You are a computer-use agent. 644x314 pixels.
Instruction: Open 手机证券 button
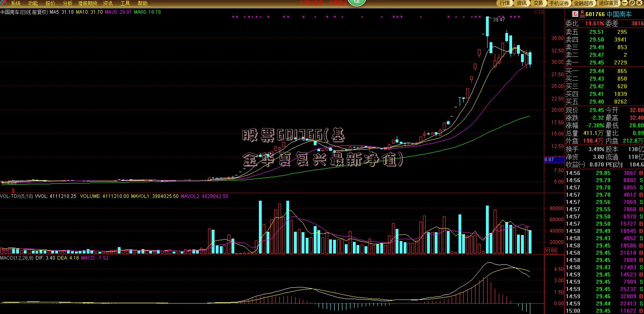click(x=559, y=3)
